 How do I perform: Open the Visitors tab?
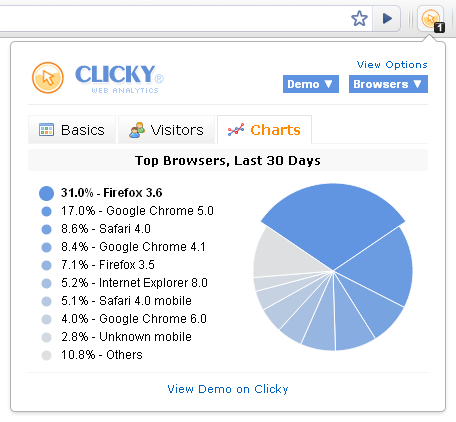[166, 130]
